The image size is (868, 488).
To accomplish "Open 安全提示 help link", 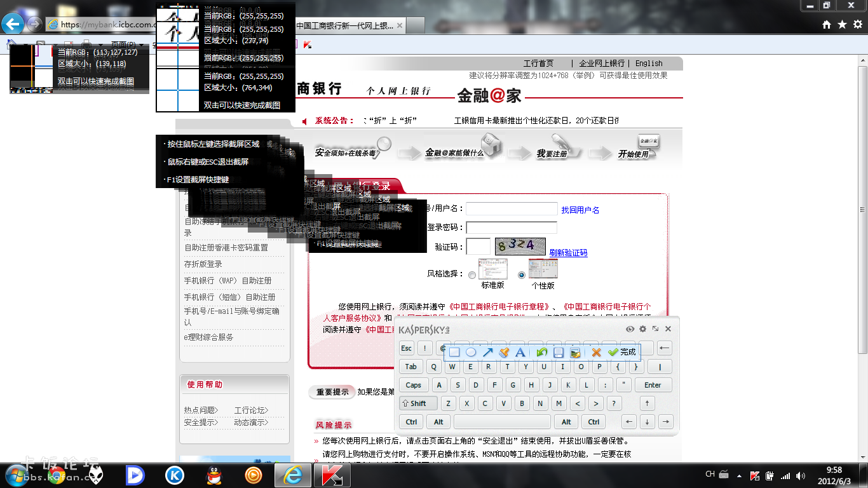I will (201, 422).
